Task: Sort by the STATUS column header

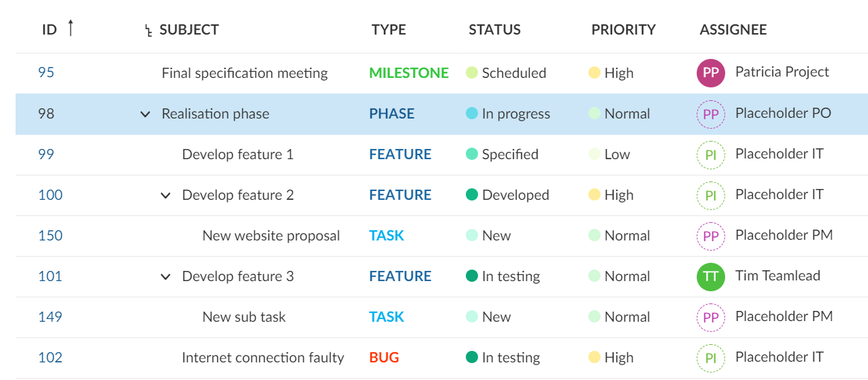Action: (495, 30)
